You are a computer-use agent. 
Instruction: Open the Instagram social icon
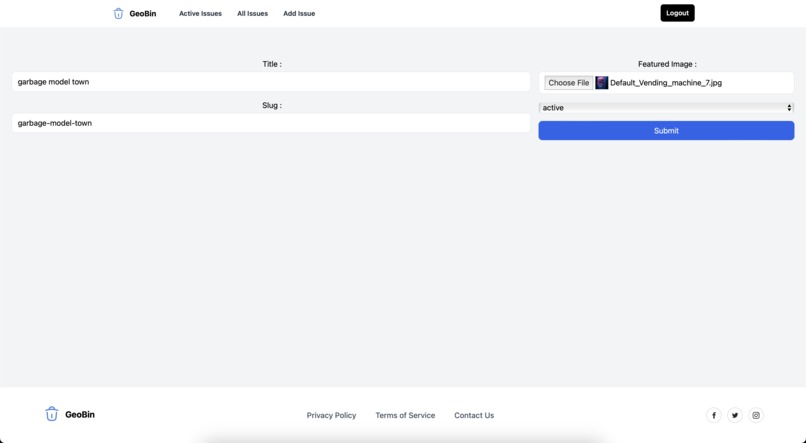(756, 415)
